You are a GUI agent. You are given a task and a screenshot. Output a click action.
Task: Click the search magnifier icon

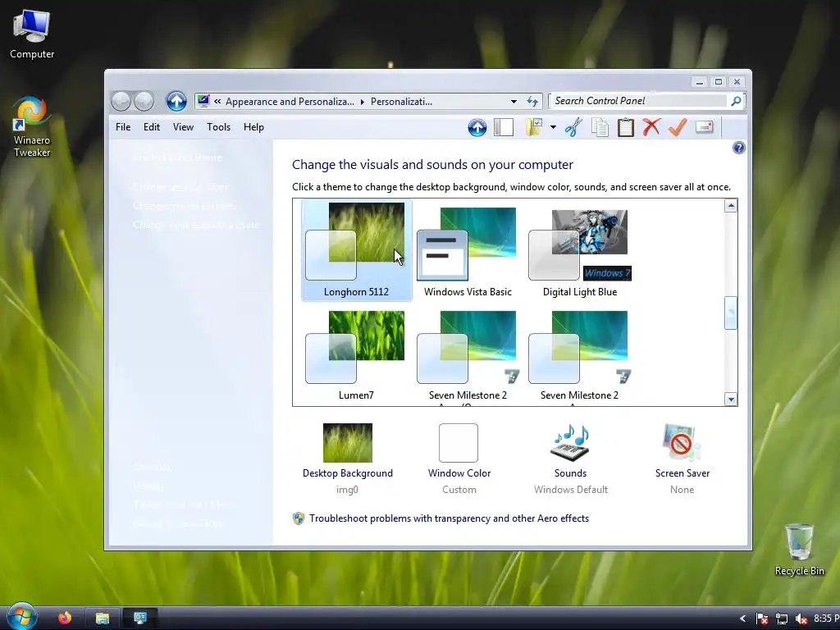pos(736,101)
